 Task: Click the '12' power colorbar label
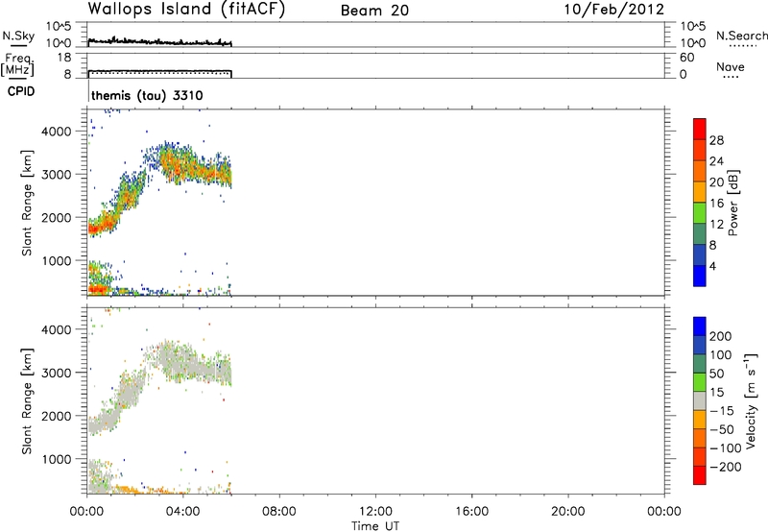pyautogui.click(x=716, y=225)
